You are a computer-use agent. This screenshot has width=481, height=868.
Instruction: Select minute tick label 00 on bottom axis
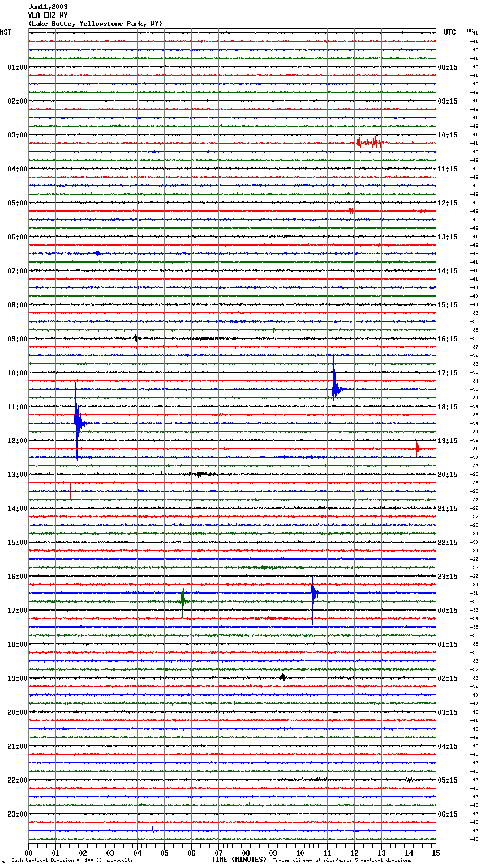click(x=28, y=853)
